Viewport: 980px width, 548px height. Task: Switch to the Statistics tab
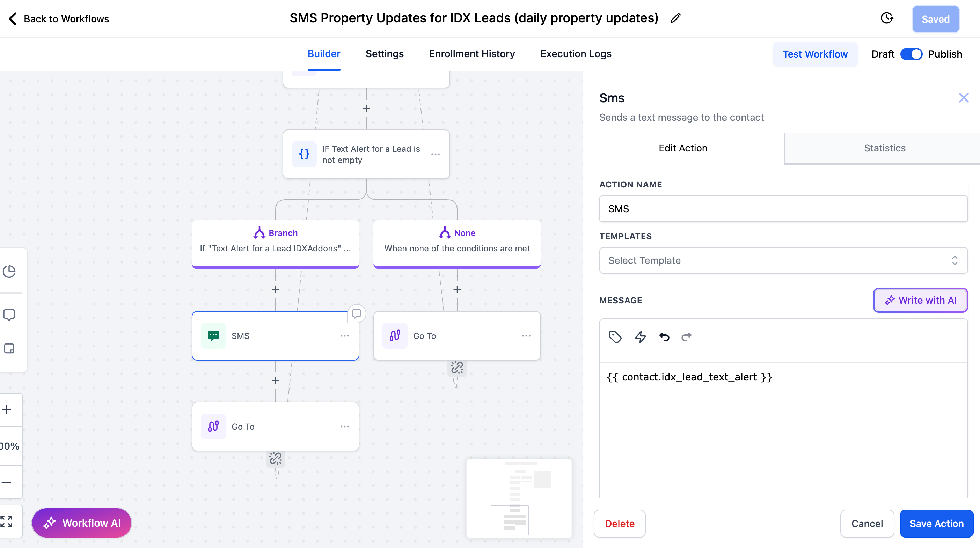coord(885,148)
